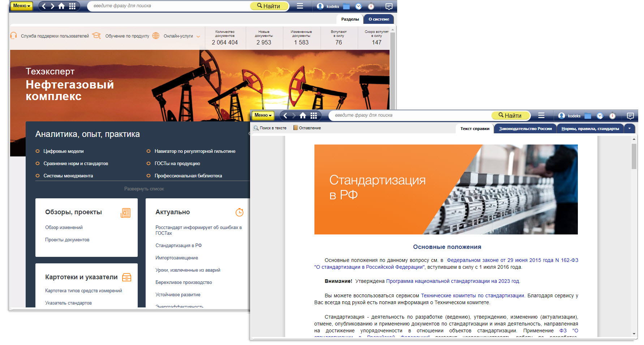The width and height of the screenshot is (644, 345).
Task: Open Профессиональная библиотека link
Action: [x=188, y=176]
